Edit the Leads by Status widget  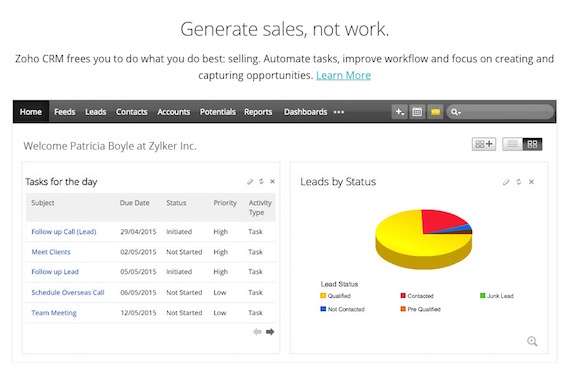point(506,182)
